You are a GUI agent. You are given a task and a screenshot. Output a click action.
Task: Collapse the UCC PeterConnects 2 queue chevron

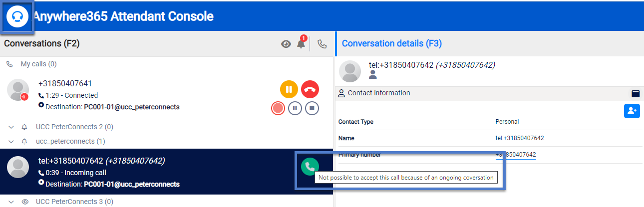11,127
